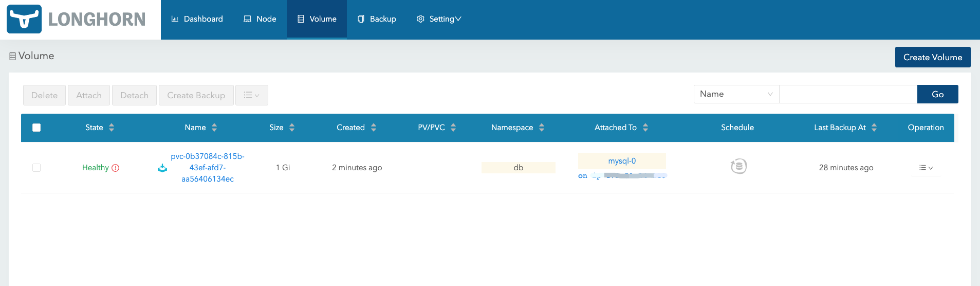
Task: Click the warning icon beside Healthy
Action: [x=116, y=168]
